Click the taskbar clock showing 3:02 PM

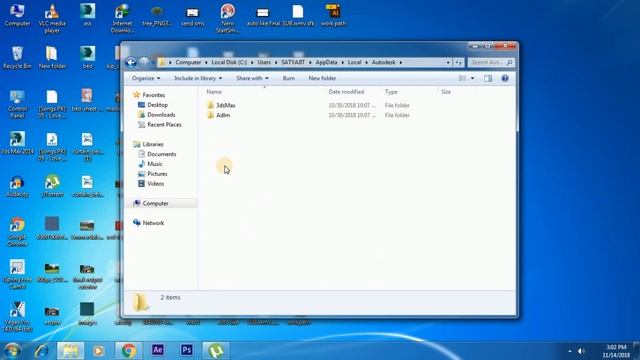(x=616, y=351)
